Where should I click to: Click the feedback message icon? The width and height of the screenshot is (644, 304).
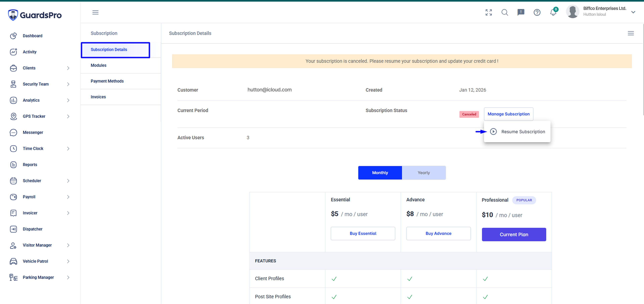click(x=521, y=13)
